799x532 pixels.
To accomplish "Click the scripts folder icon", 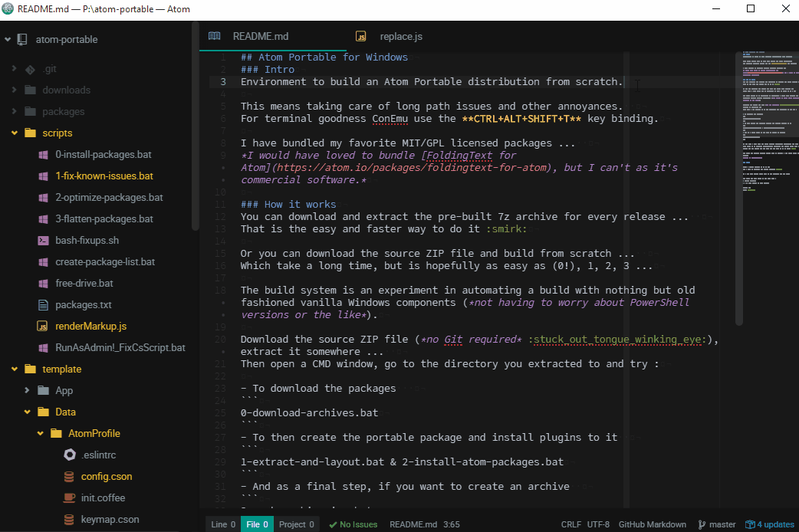I will coord(30,133).
